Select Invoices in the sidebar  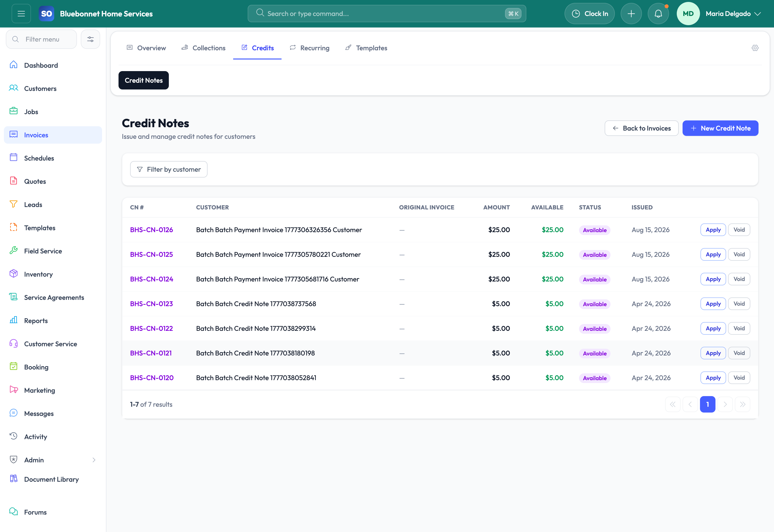point(53,135)
